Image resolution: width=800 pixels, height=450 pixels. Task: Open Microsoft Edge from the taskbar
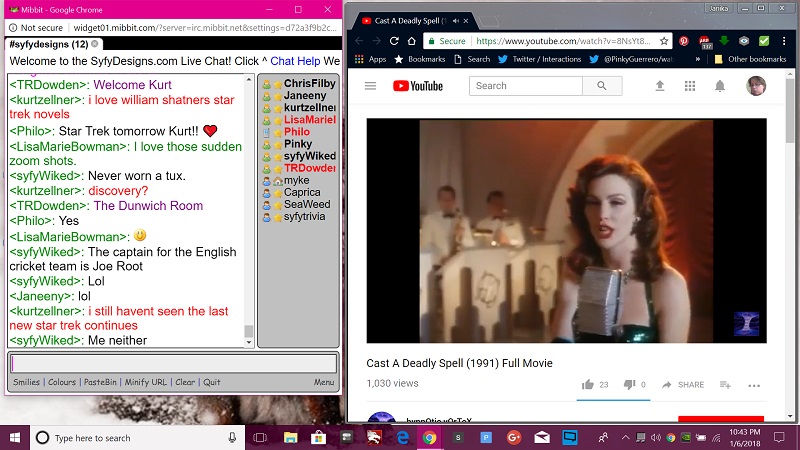[402, 438]
